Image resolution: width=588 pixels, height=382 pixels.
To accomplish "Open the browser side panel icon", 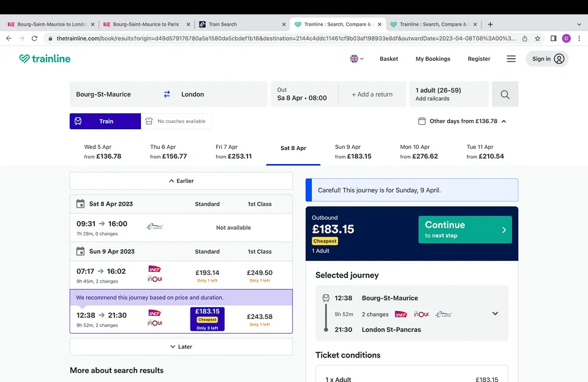I will (x=553, y=38).
